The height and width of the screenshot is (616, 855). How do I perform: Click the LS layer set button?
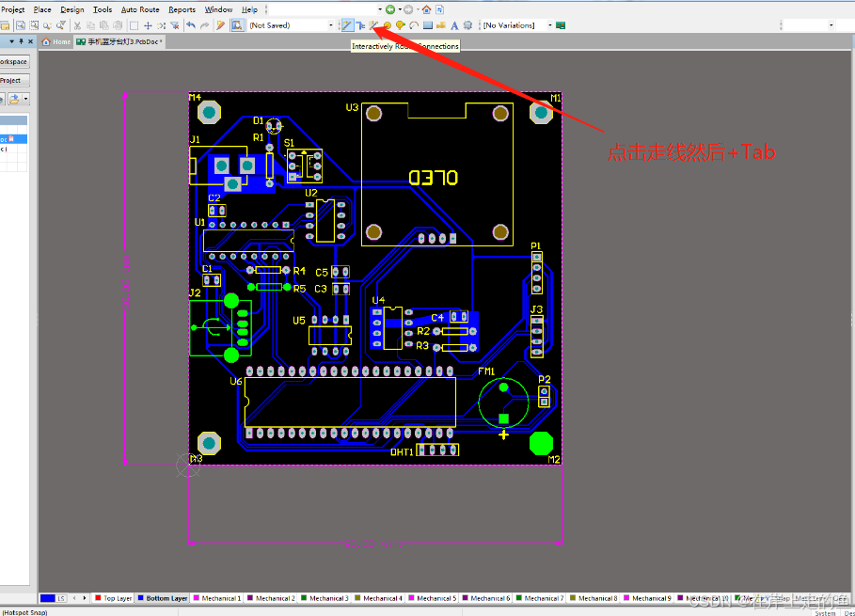tap(61, 598)
